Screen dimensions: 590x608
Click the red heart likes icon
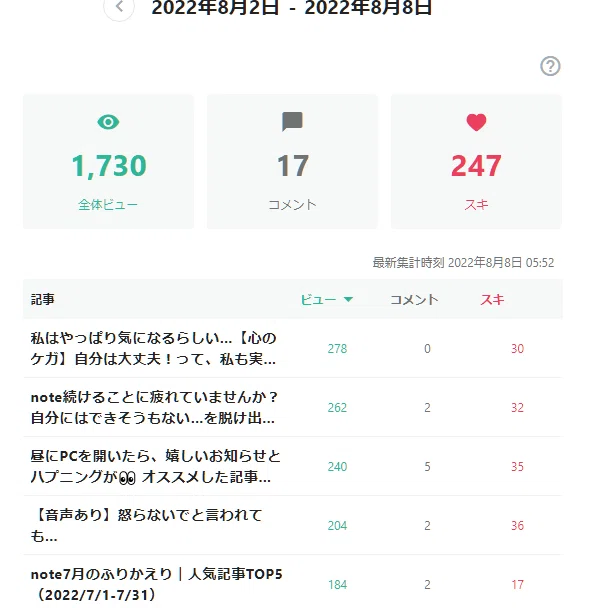(476, 123)
